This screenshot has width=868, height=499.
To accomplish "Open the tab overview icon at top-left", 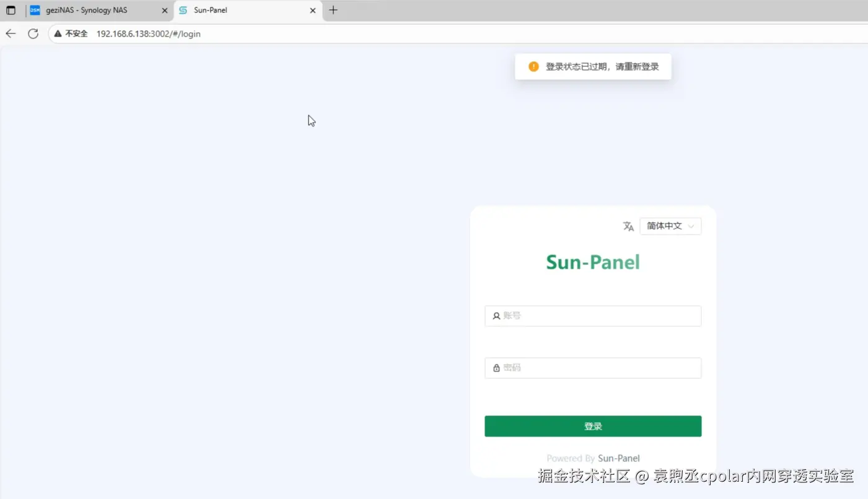I will pos(11,10).
